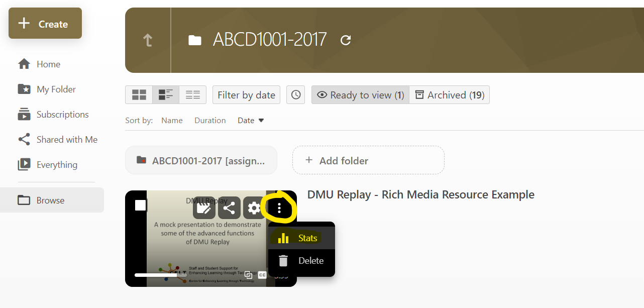Screen dimensions: 644x308
Task: Click the Everything play icon
Action: click(x=24, y=165)
